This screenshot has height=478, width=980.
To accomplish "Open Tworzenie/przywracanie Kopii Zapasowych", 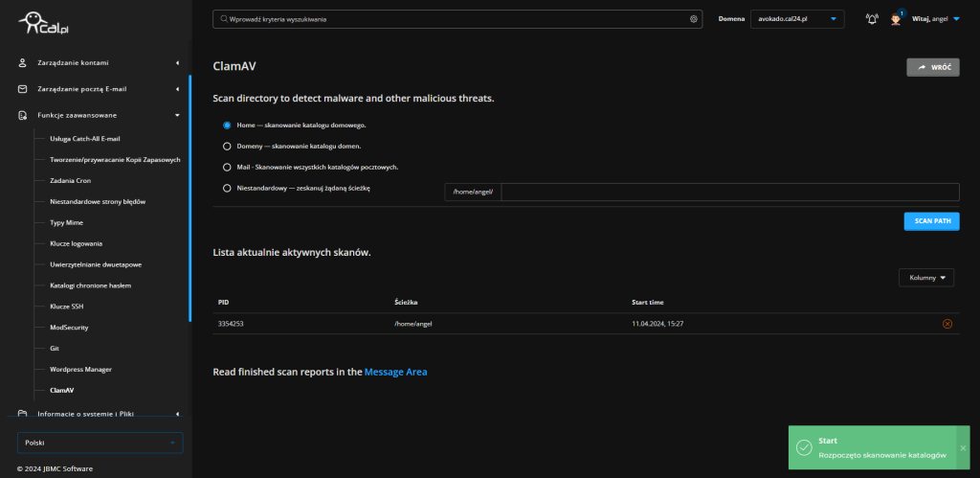I will click(115, 160).
